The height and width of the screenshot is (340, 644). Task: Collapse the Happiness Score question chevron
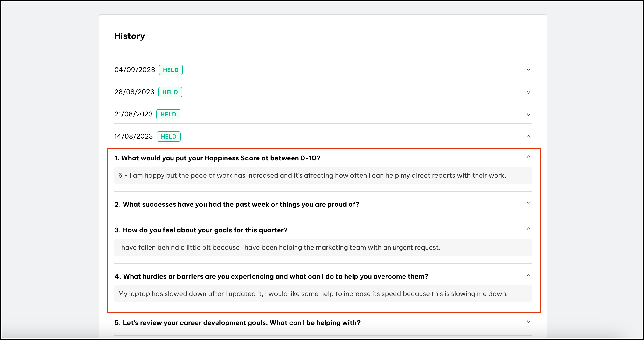[528, 157]
